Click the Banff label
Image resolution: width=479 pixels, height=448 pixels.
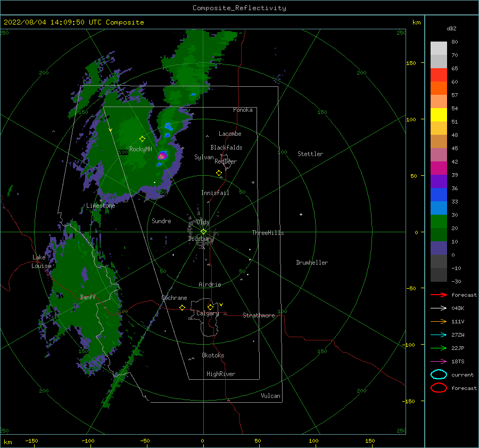pyautogui.click(x=88, y=297)
